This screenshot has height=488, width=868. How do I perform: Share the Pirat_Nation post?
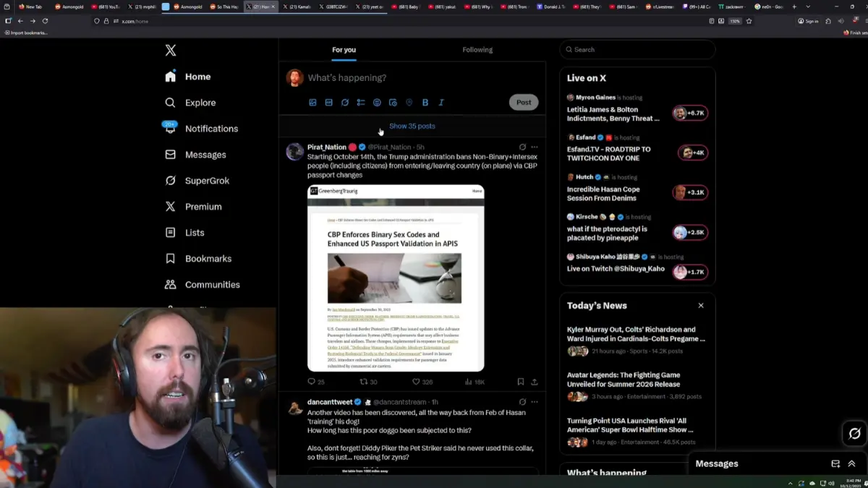point(535,382)
